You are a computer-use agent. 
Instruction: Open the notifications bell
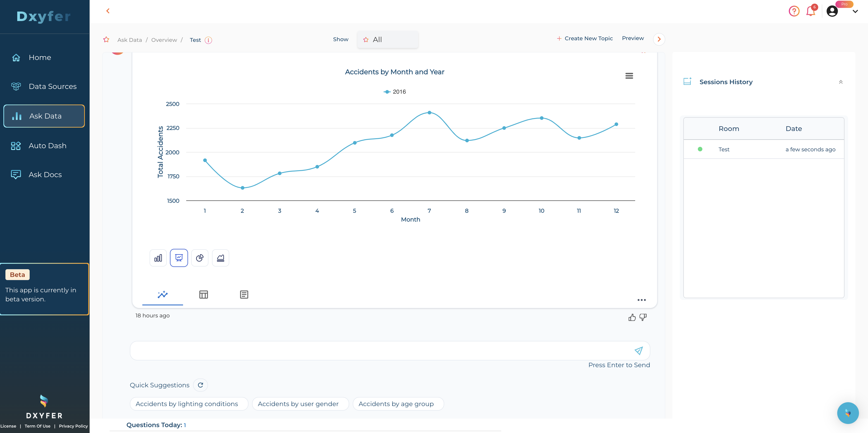(811, 11)
